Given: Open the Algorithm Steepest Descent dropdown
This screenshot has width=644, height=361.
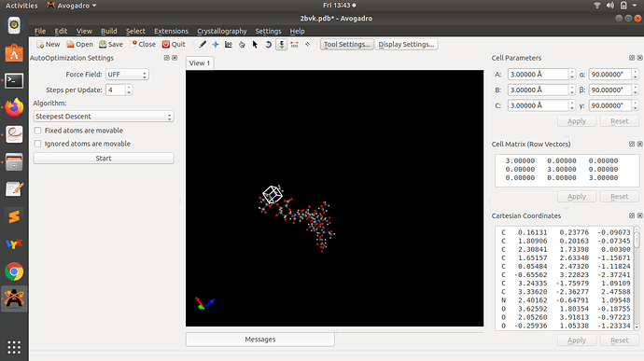Looking at the screenshot, I should pos(104,117).
